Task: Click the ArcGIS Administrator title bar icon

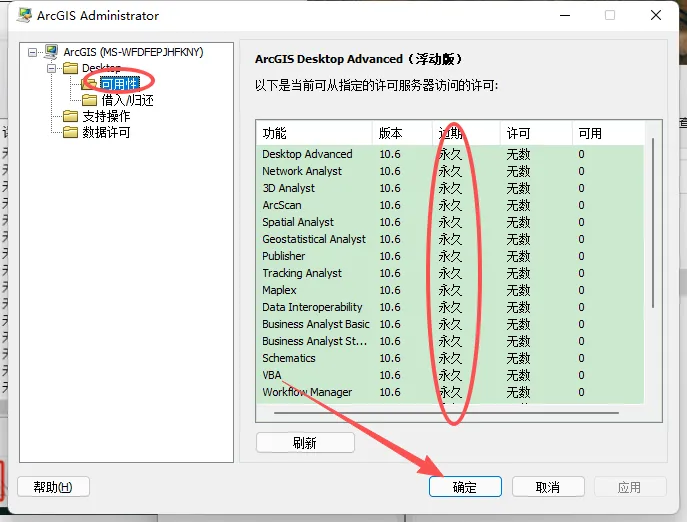Action: (25, 15)
